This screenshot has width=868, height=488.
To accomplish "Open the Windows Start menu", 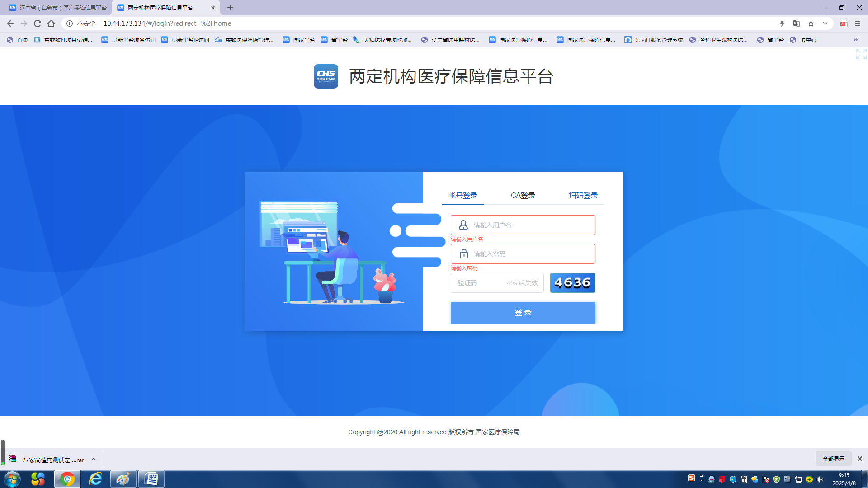I will click(x=12, y=479).
